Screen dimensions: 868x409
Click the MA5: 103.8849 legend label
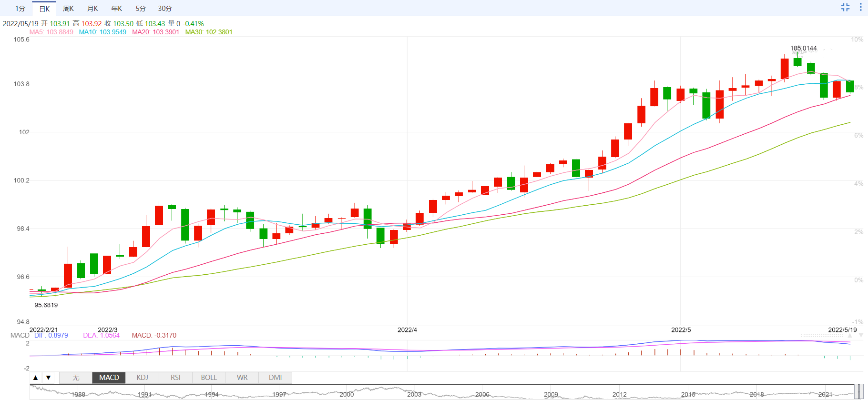pyautogui.click(x=51, y=32)
